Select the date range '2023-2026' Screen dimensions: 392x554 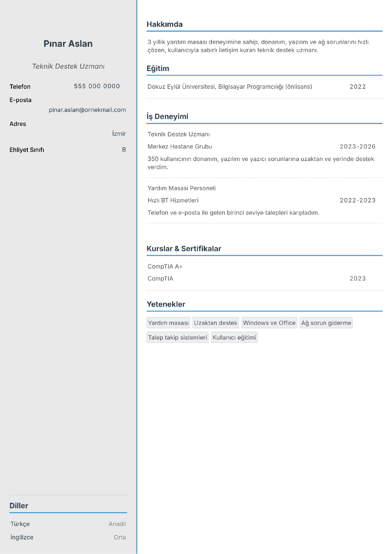pos(358,146)
